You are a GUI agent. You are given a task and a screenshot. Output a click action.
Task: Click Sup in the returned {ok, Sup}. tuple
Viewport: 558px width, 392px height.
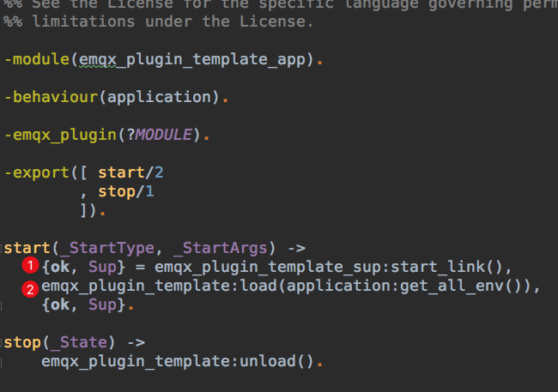click(102, 305)
